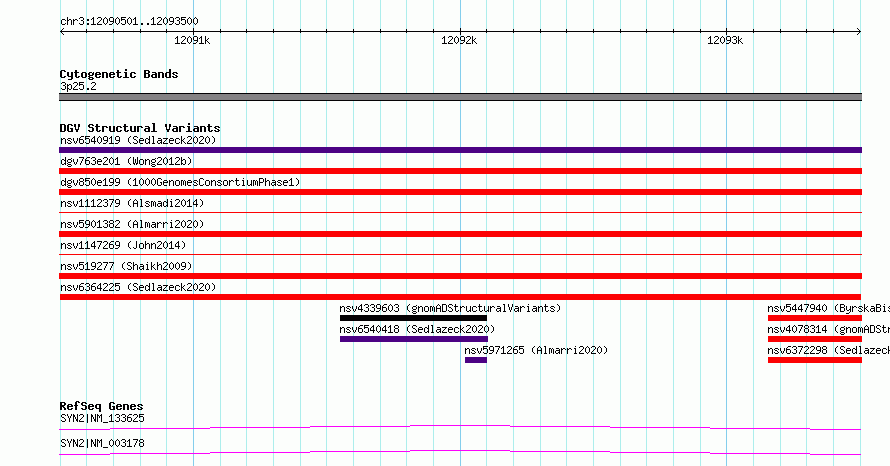
Task: Open nsv5971265 (Almarri2020) variant label
Action: [536, 350]
